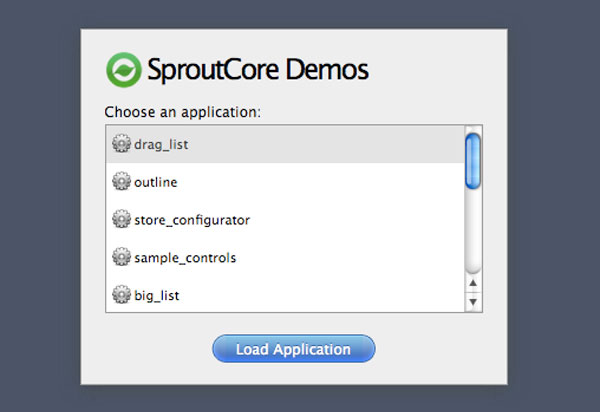600x412 pixels.
Task: Click the Load Application button
Action: click(294, 348)
